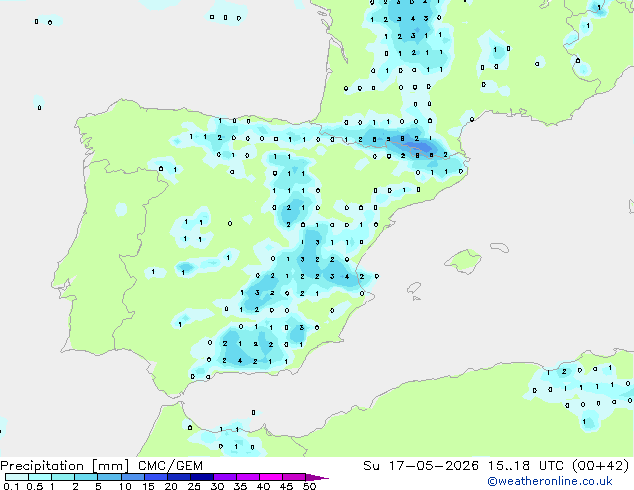The width and height of the screenshot is (634, 490).
Task: Click the '15..18 UTC' time range
Action: (x=526, y=466)
